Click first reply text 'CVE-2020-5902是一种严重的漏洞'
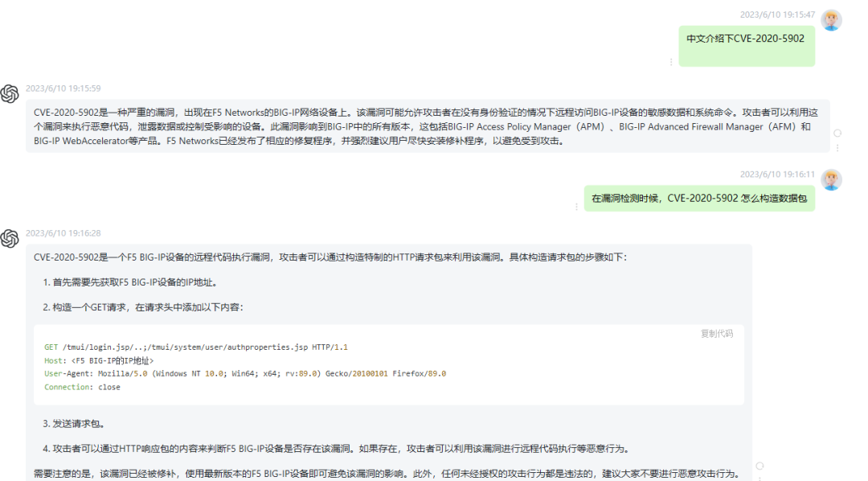Viewport: 868px width, 481px height. point(426,113)
